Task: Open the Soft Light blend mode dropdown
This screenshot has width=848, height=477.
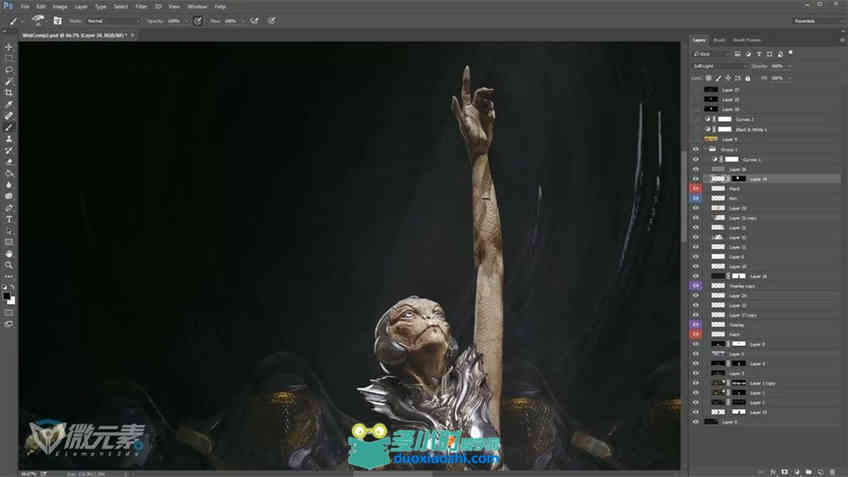Action: (720, 66)
